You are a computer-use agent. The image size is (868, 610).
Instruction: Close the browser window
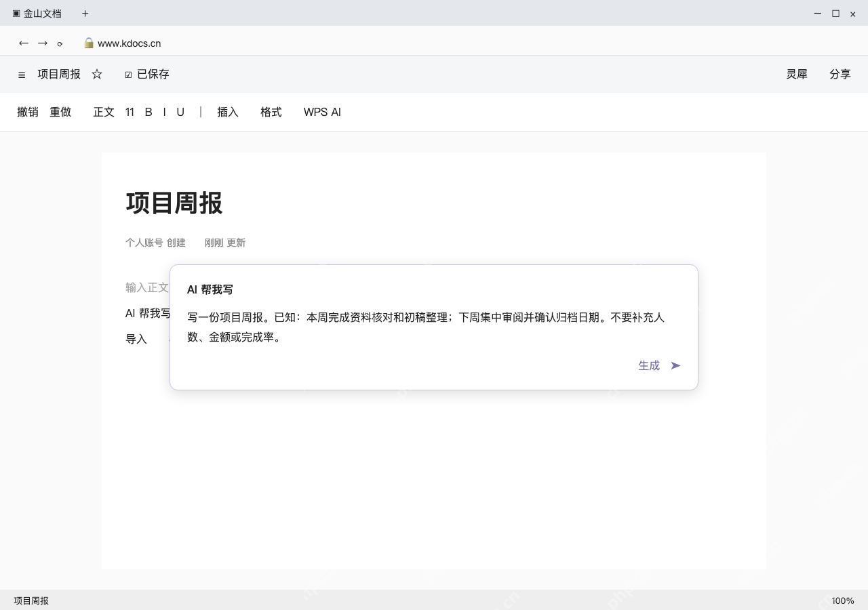(853, 14)
